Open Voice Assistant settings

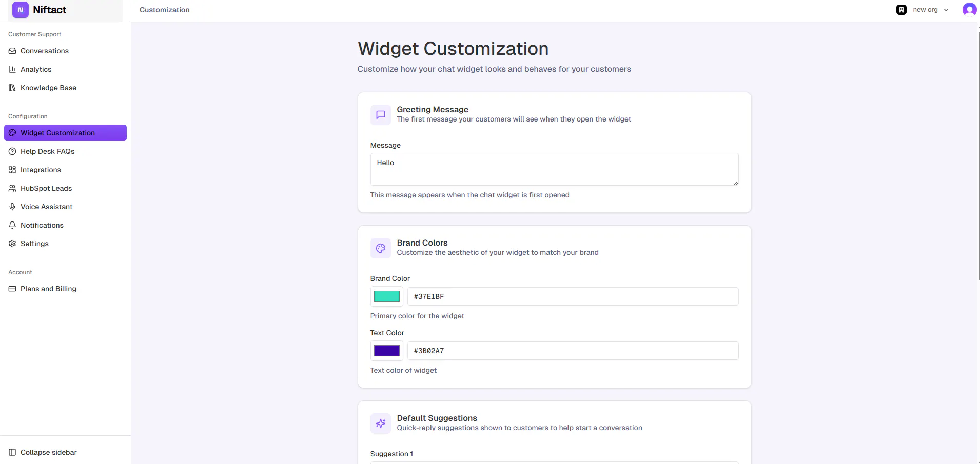coord(65,207)
